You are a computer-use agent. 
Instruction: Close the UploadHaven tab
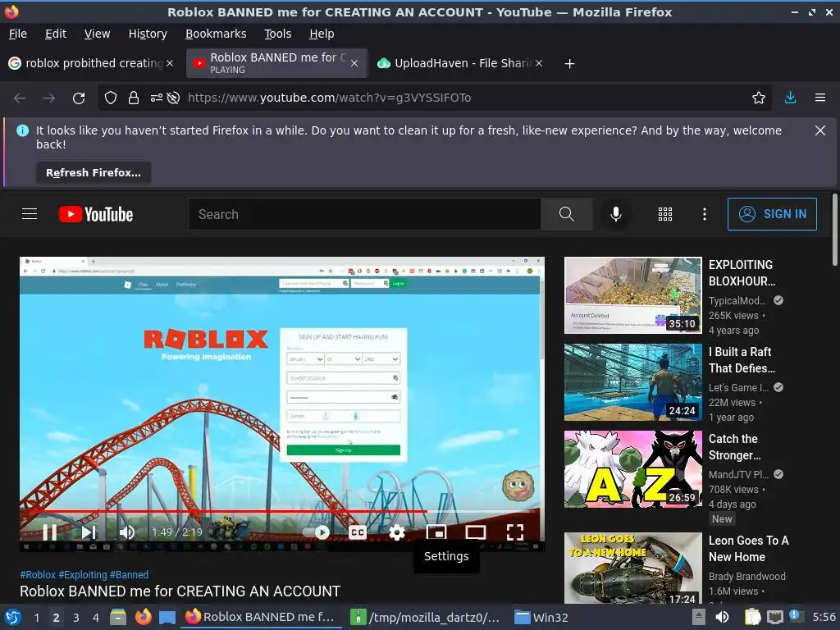539,63
